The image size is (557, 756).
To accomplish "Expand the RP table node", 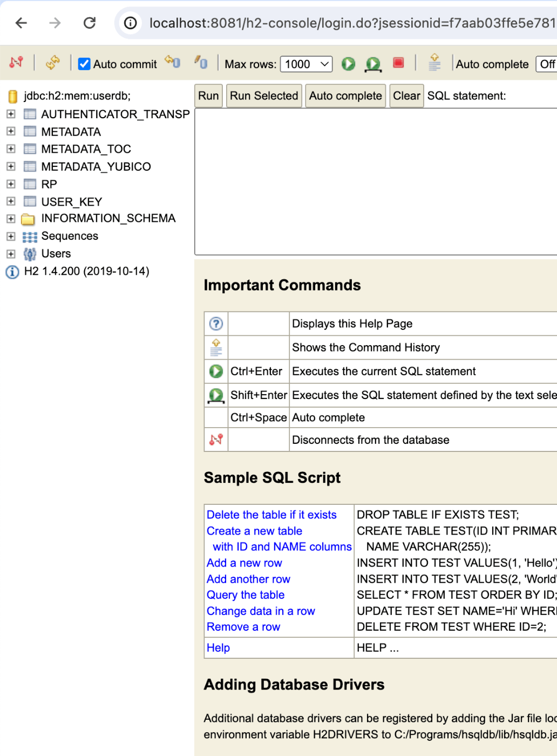I will point(11,184).
